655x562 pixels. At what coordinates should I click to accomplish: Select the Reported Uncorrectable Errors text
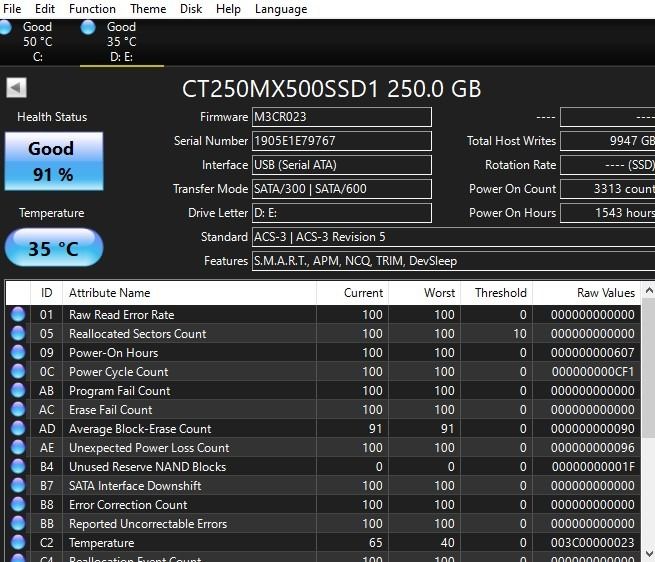148,524
